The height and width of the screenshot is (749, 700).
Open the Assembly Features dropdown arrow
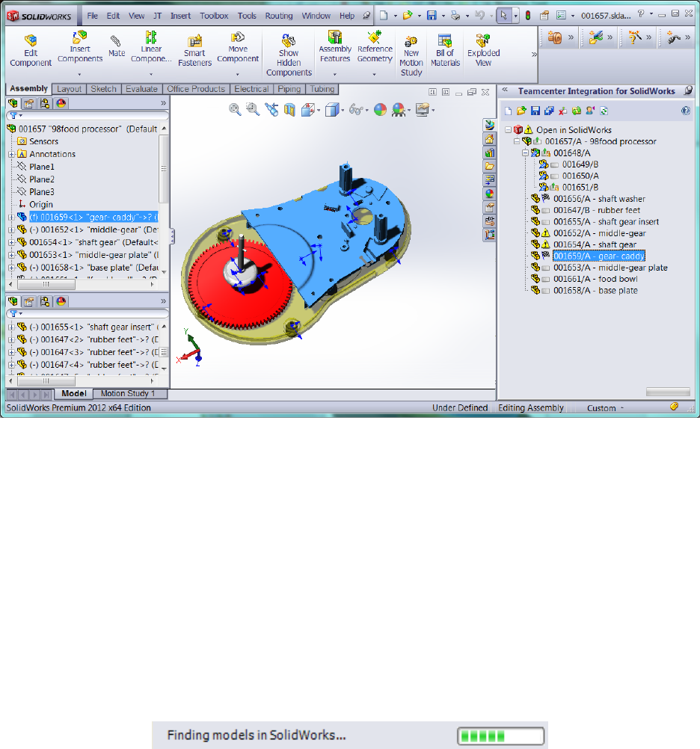tap(334, 74)
